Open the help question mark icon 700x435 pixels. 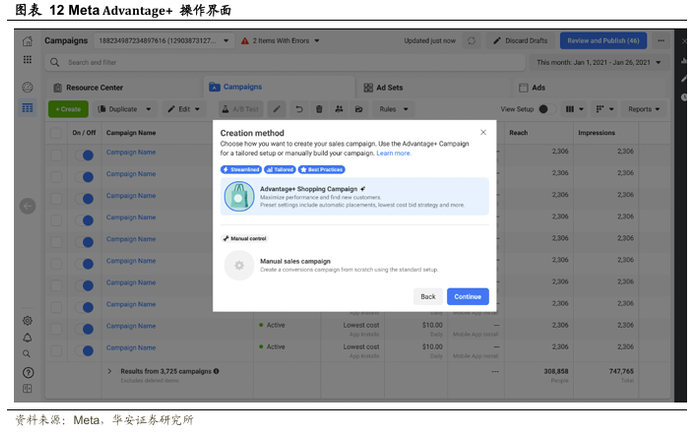pos(28,372)
